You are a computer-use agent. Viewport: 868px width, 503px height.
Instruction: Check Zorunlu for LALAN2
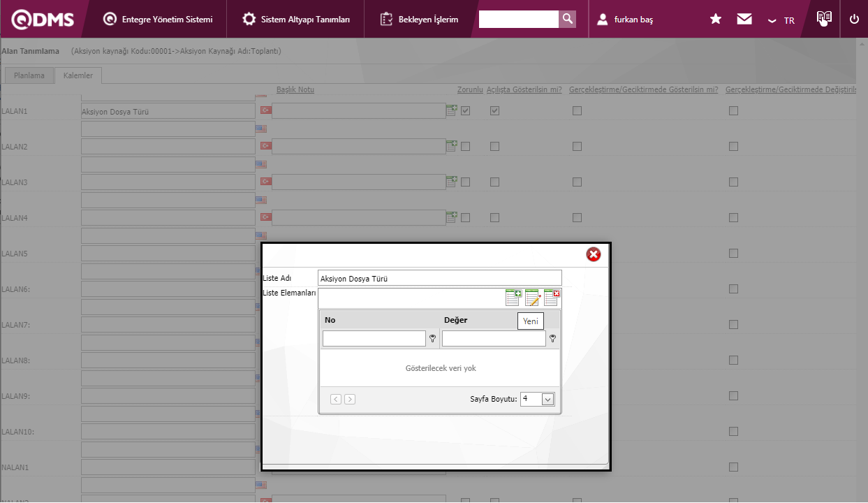tap(465, 146)
